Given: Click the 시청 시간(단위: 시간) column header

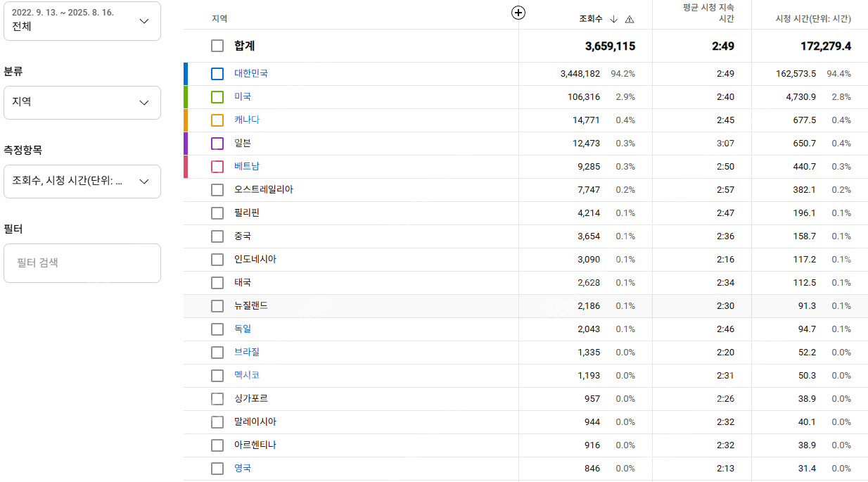Looking at the screenshot, I should point(813,19).
